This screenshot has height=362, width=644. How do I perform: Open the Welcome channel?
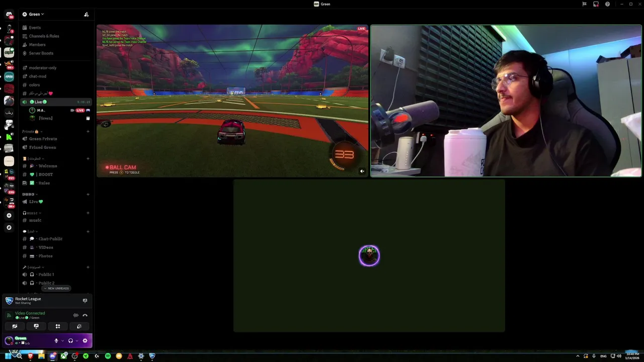[x=55, y=166]
